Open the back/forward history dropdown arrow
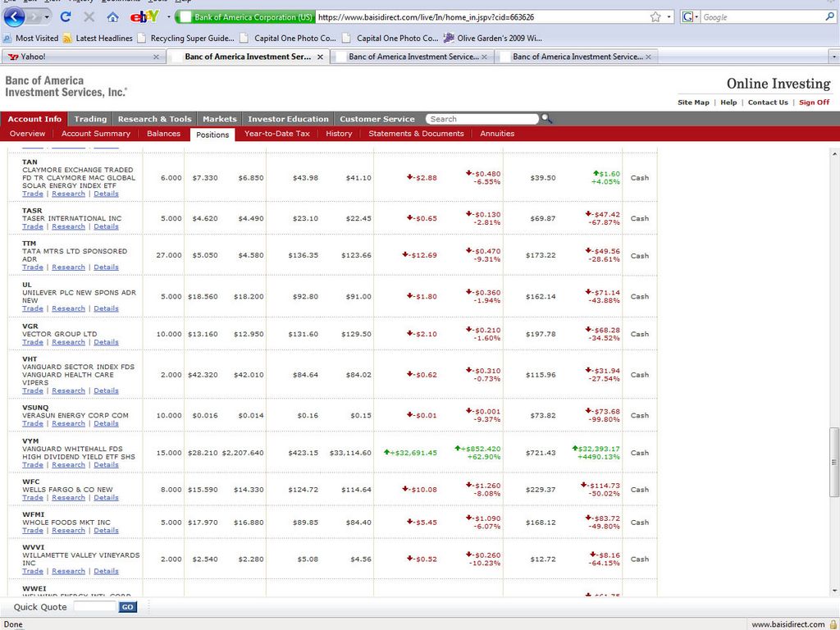840x630 pixels. (x=47, y=16)
